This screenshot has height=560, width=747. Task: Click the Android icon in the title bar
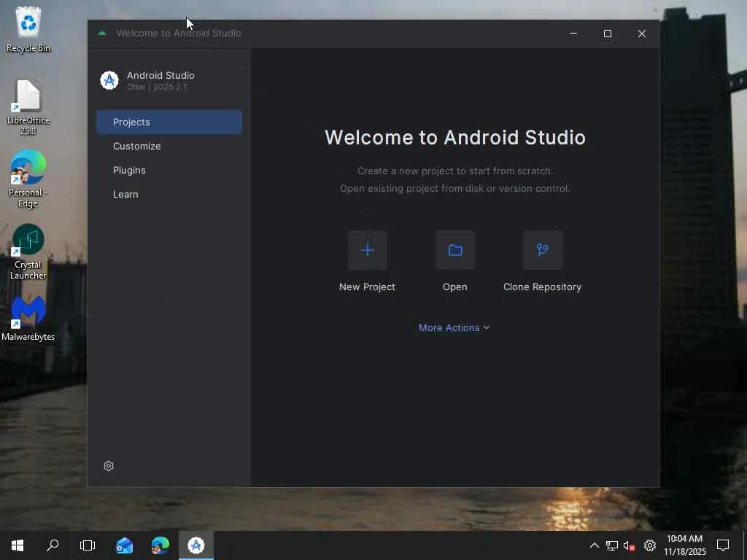(x=102, y=33)
